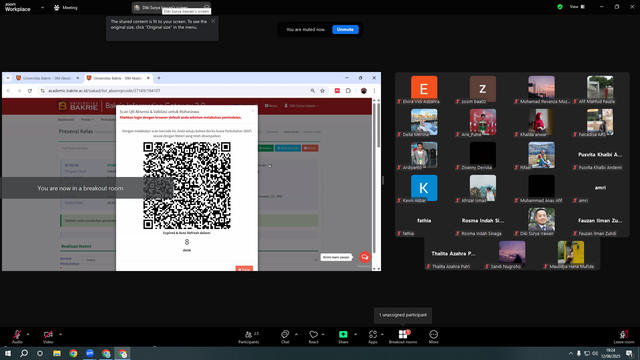
Task: Toggle the Video camera icon
Action: [x=48, y=334]
